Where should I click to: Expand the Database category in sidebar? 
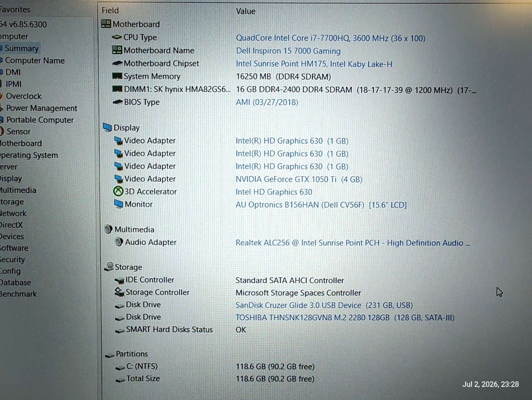click(x=16, y=282)
